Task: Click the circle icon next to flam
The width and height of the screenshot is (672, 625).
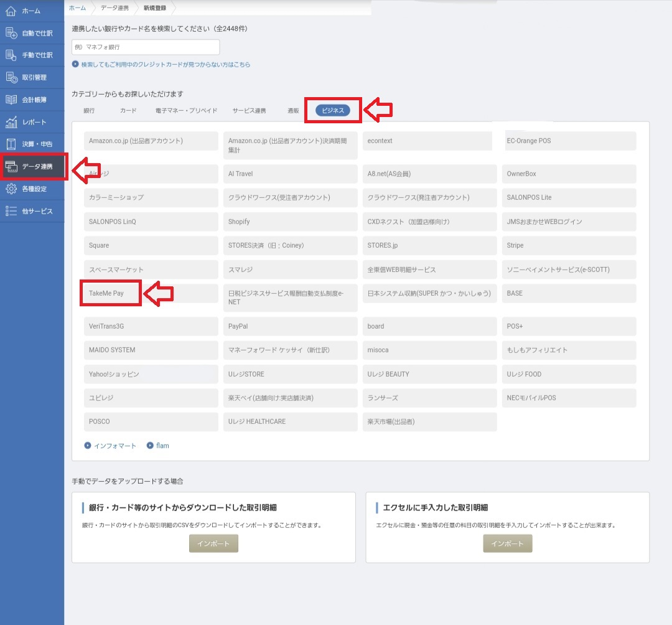Action: (x=150, y=445)
